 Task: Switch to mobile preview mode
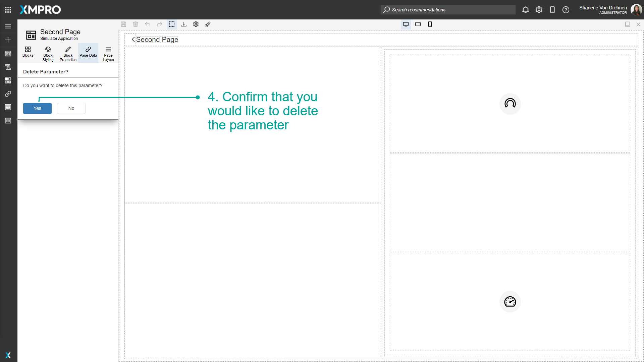[430, 24]
